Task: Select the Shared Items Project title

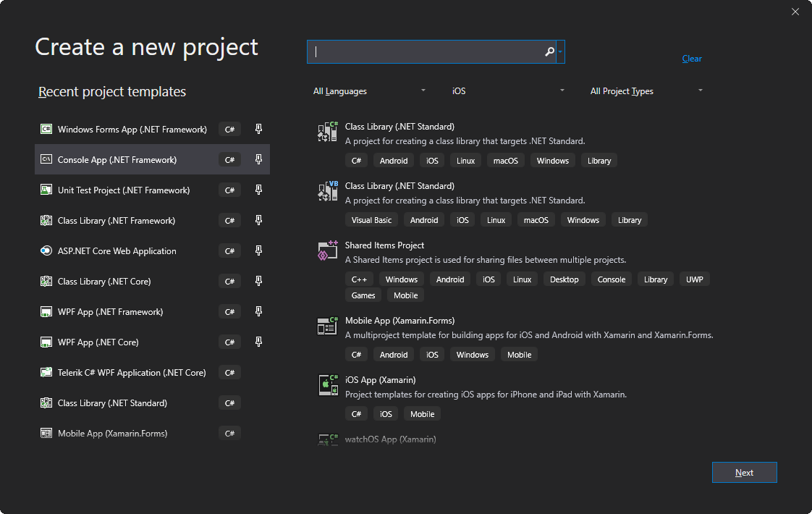Action: (x=384, y=245)
